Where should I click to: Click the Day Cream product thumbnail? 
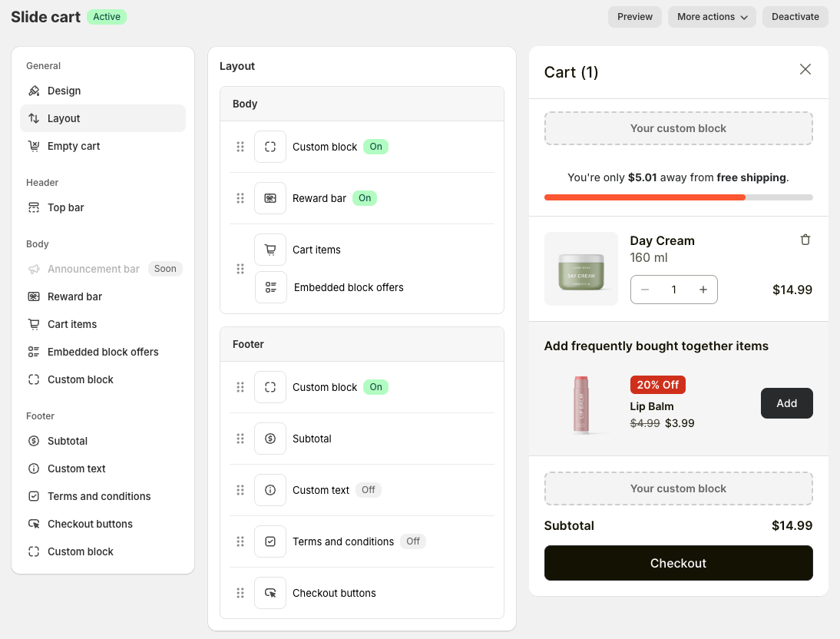(580, 269)
